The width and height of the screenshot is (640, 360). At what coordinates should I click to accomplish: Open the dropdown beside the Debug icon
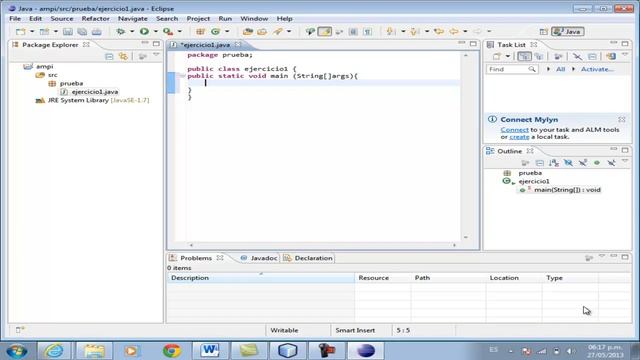tap(132, 31)
